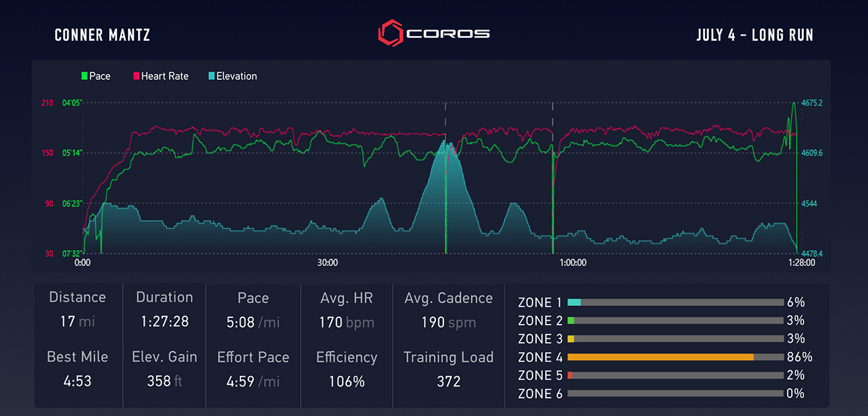Click the CONNER MANTZ name heading
The image size is (868, 416).
[103, 35]
